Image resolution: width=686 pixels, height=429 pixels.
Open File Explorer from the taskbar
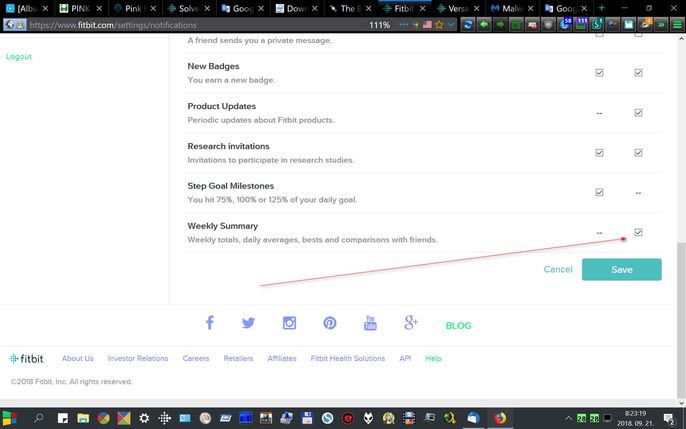(83, 419)
